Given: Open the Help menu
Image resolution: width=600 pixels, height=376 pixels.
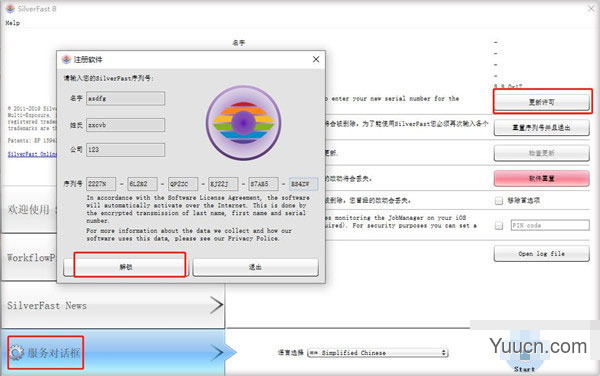Looking at the screenshot, I should (x=12, y=23).
